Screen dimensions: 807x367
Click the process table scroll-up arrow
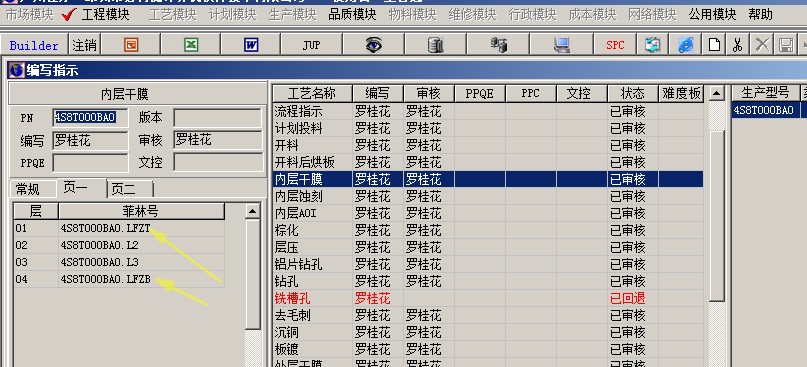click(716, 94)
